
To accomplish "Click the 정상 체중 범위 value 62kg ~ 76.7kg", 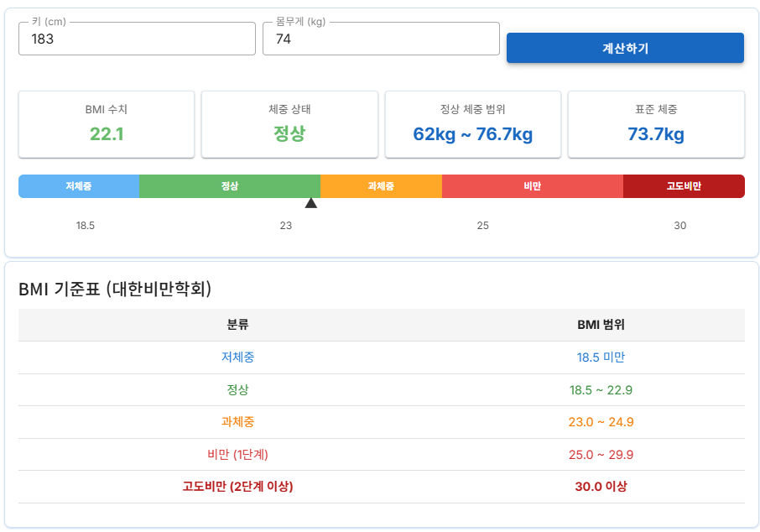I will (x=472, y=134).
